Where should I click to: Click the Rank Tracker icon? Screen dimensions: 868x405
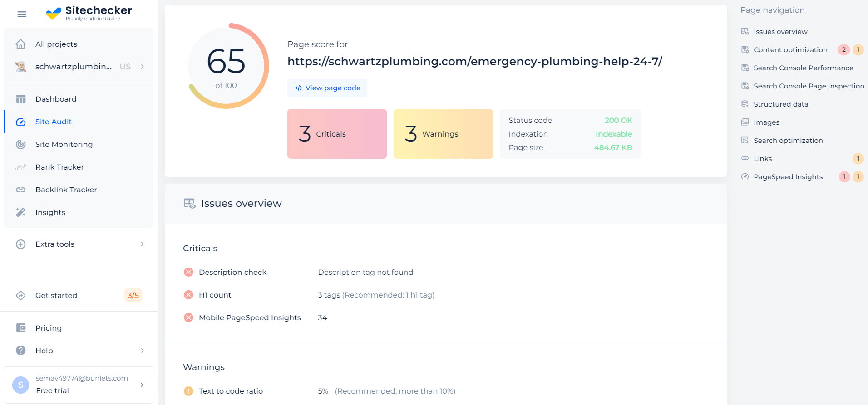[21, 167]
